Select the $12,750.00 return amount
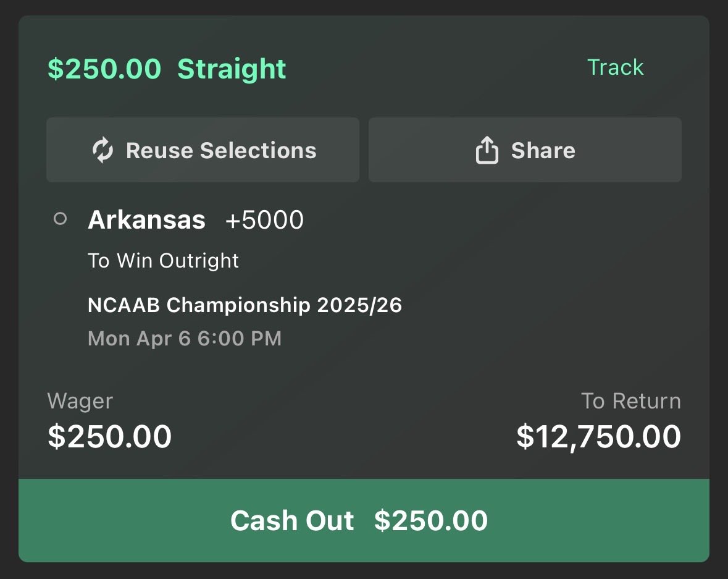Image resolution: width=728 pixels, height=579 pixels. coord(598,437)
